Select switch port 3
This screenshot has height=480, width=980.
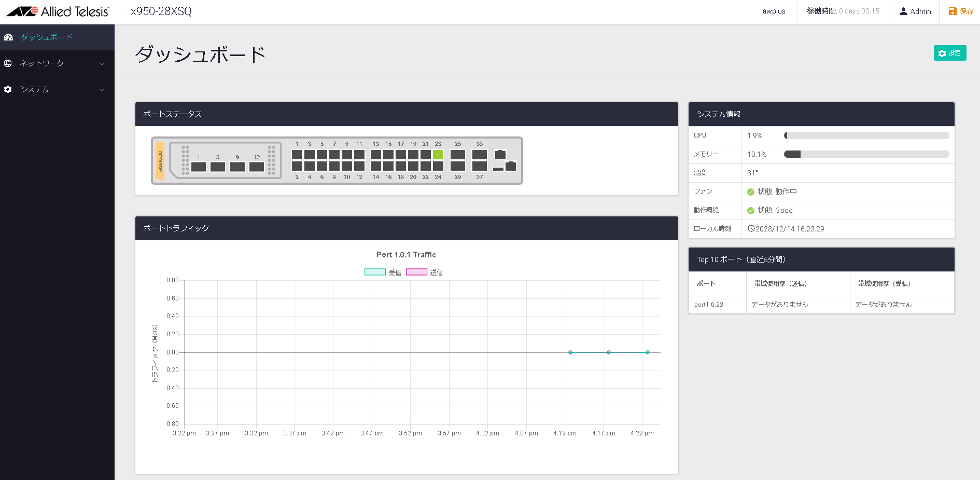(310, 155)
